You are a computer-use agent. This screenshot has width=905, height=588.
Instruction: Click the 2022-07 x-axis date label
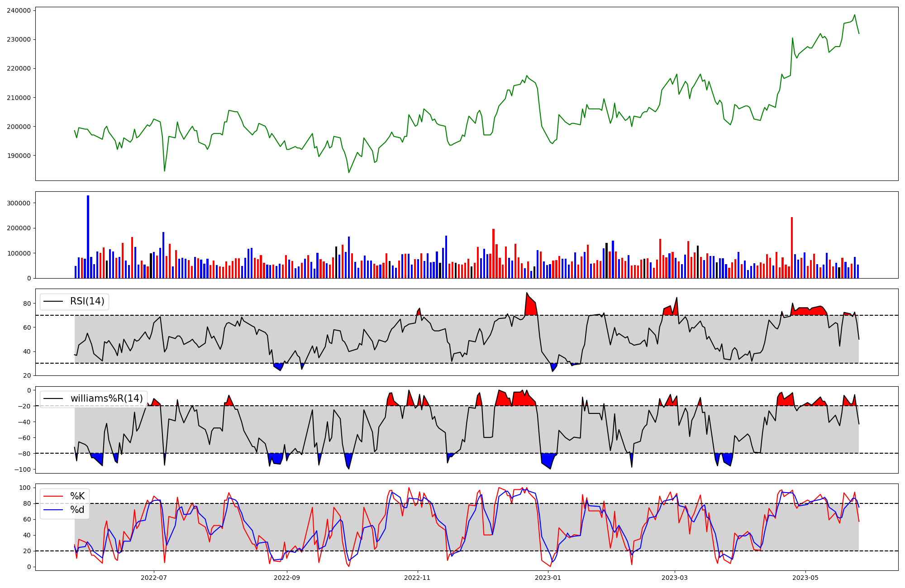tap(154, 578)
